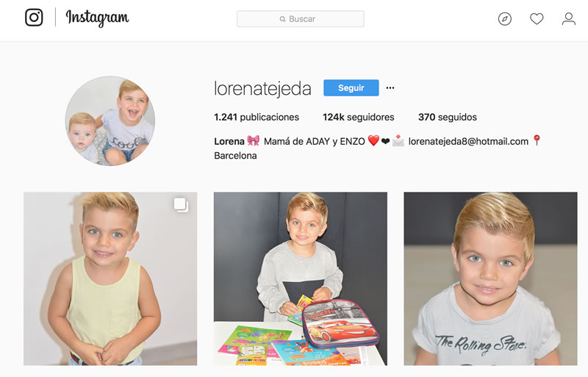This screenshot has width=588, height=377.
Task: Open the activity heart icon
Action: 537,19
